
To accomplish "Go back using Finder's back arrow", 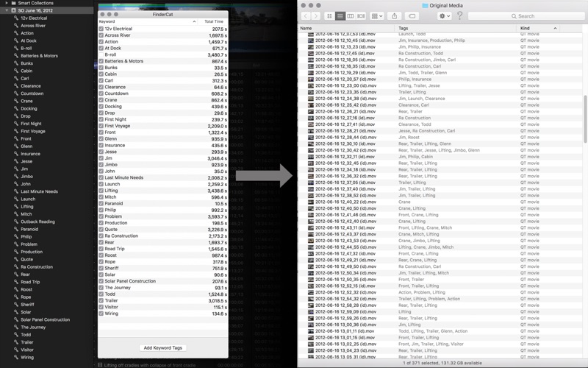I will (305, 15).
